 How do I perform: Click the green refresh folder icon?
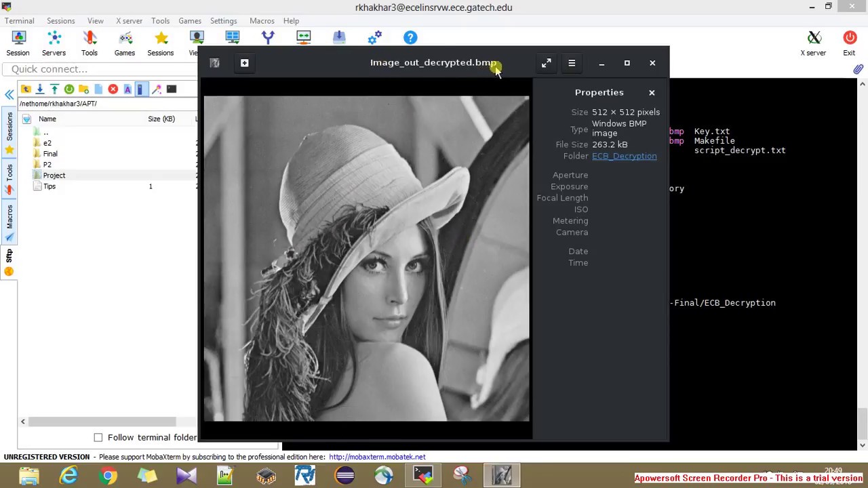pos(69,89)
